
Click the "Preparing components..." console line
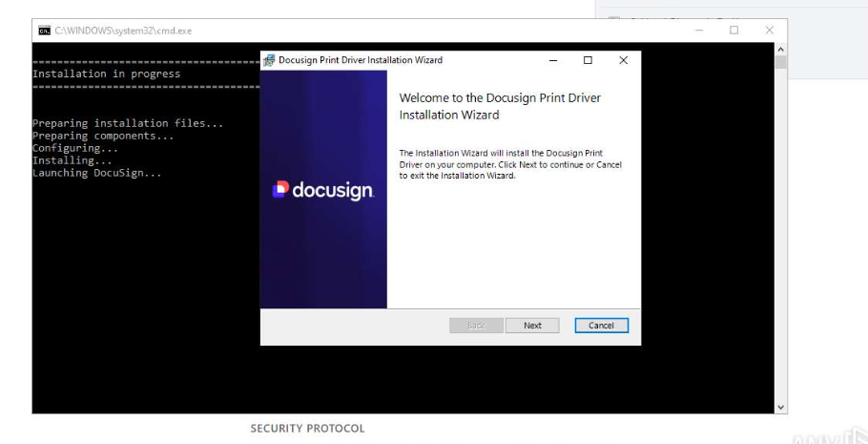[103, 136]
